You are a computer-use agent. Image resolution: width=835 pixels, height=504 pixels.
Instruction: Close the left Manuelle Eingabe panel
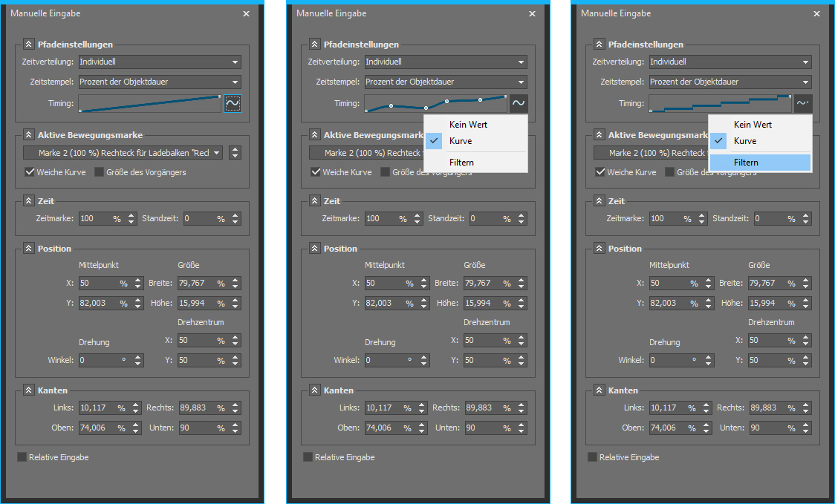(246, 13)
